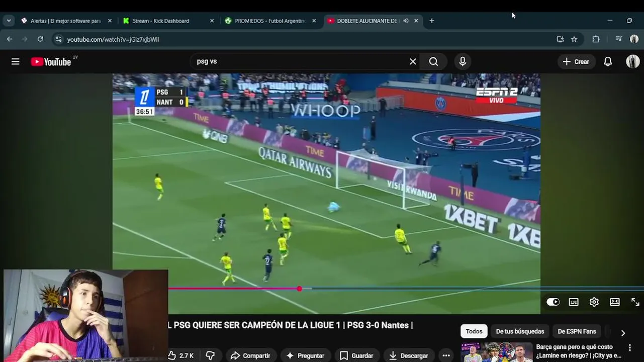This screenshot has width=644, height=362.
Task: Enter fullscreen video mode
Action: [635, 302]
